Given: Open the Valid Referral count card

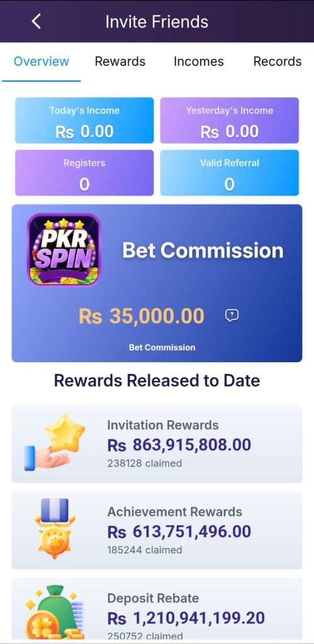Looking at the screenshot, I should [x=229, y=173].
